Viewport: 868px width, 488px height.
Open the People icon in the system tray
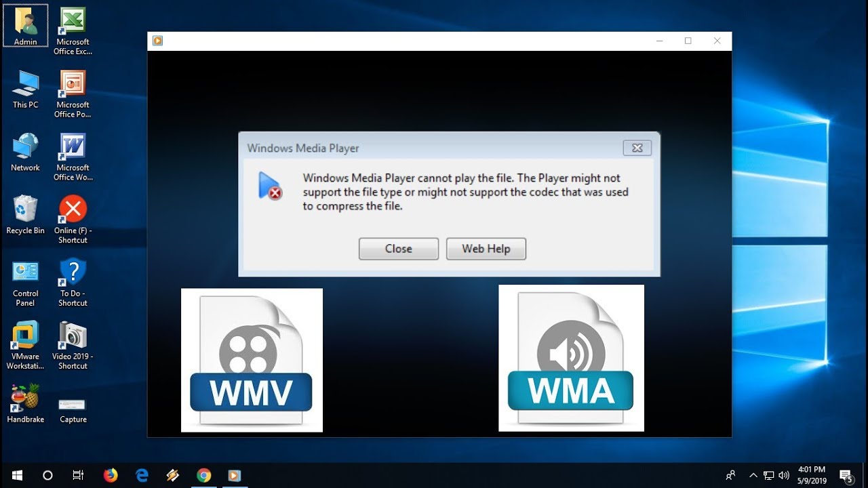point(730,475)
